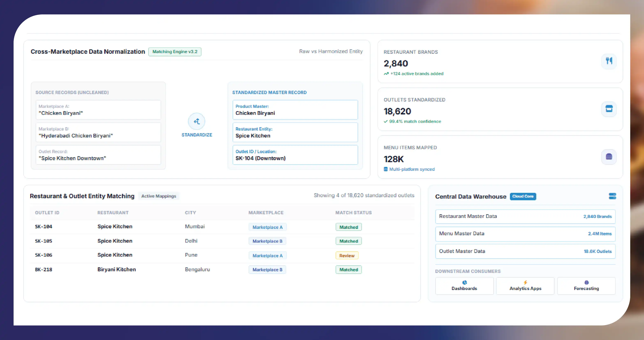Select the Outlet Master Data row

525,251
